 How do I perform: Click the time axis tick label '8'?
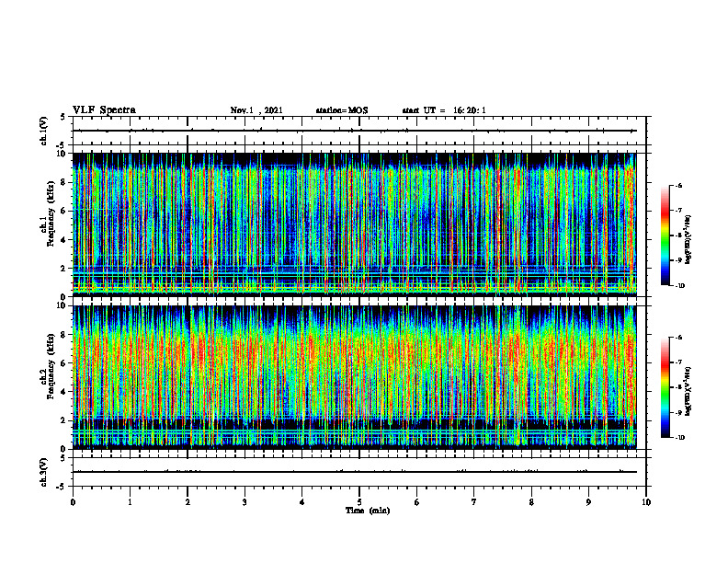coord(531,502)
